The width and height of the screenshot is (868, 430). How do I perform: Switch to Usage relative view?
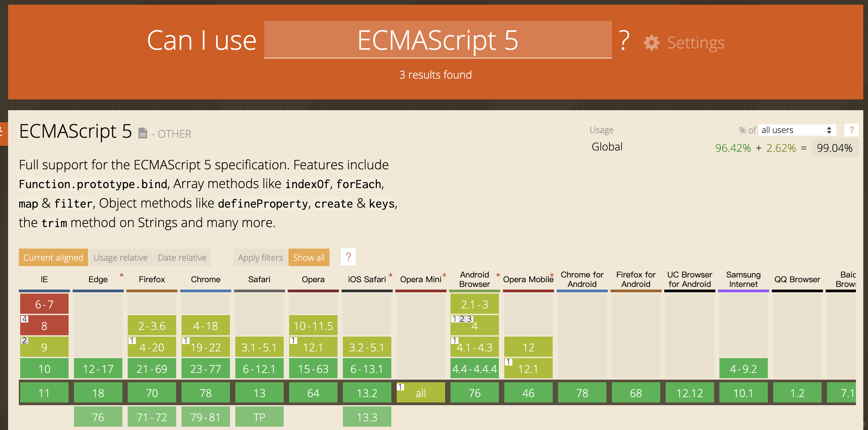point(120,258)
